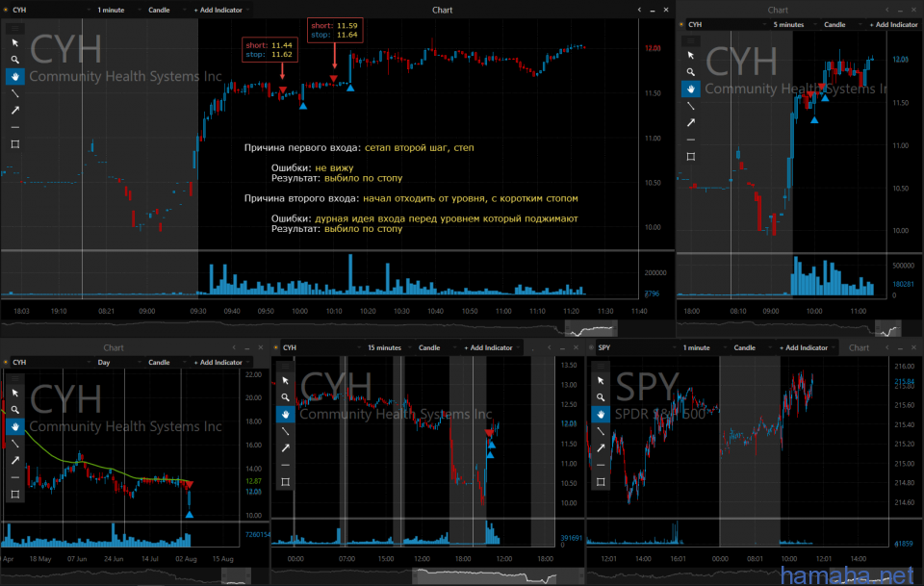Activate the hand pan tool in the SPY chart
The width and height of the screenshot is (924, 586).
[601, 414]
